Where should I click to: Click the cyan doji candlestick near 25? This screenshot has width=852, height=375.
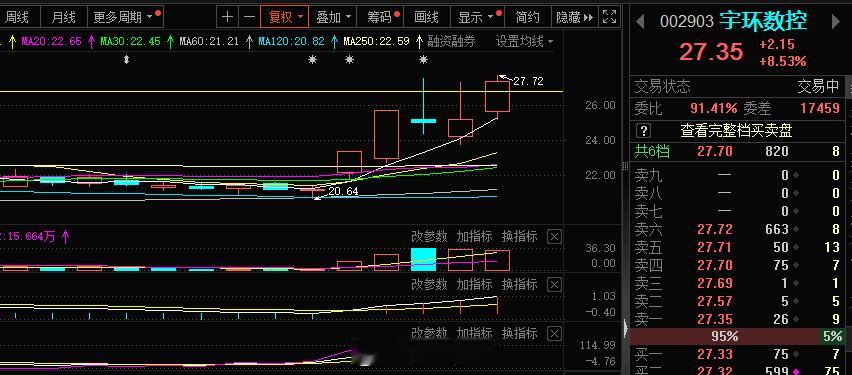(x=423, y=120)
